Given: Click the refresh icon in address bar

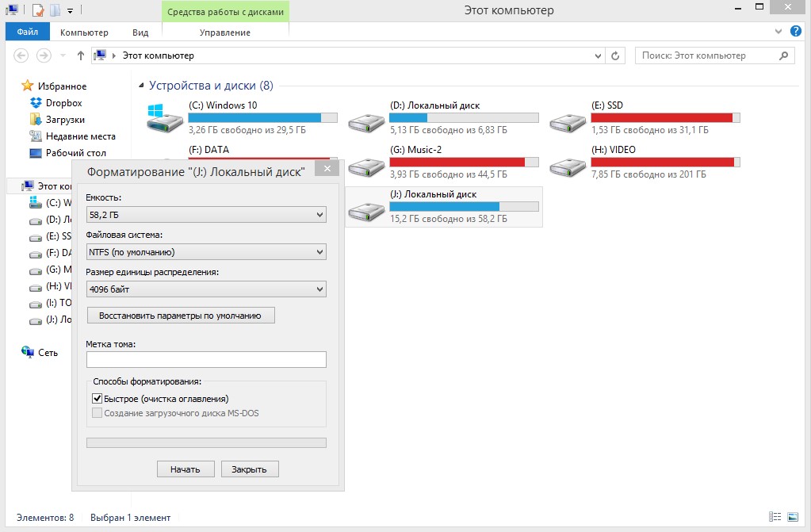Looking at the screenshot, I should [x=615, y=55].
